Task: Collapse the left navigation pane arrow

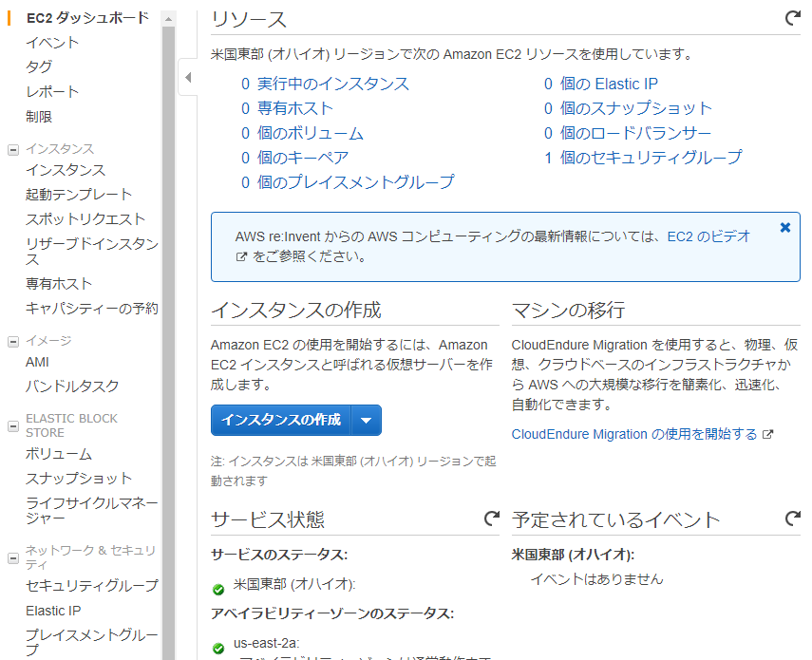Action: (x=188, y=77)
